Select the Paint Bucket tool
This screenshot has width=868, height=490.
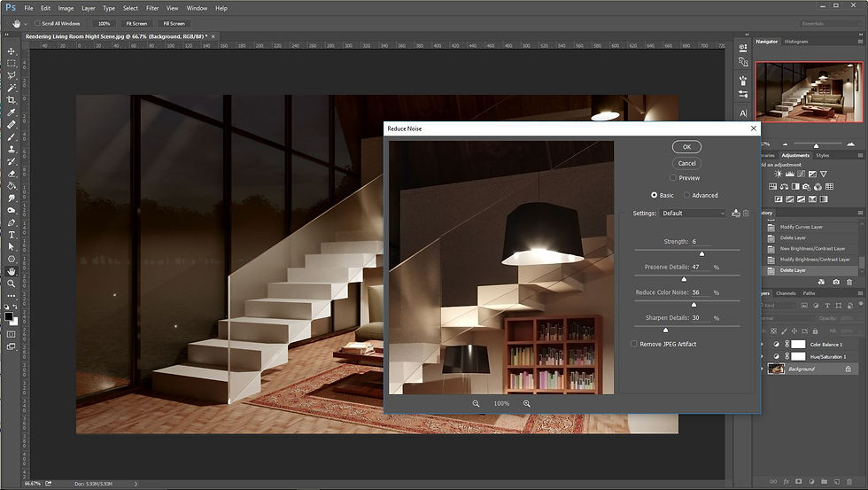pos(11,185)
